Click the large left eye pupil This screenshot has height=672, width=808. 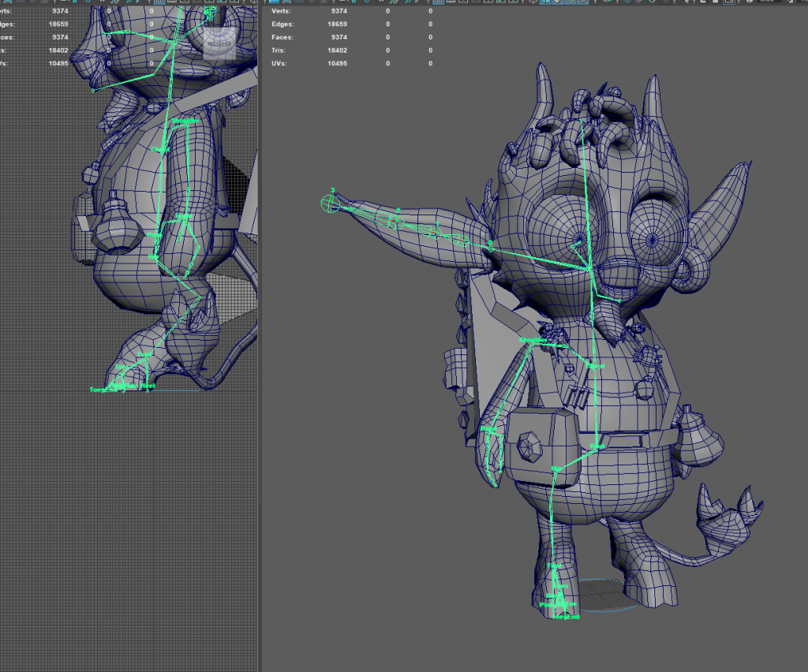point(582,239)
